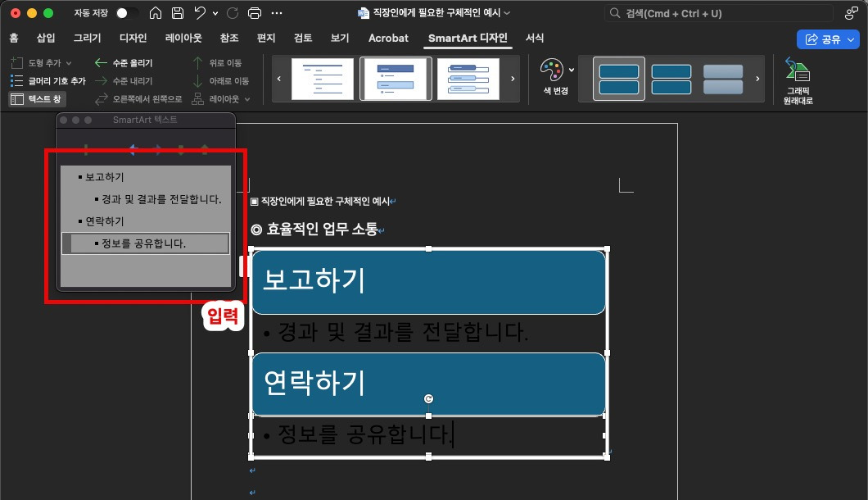Click 위로 이동 move up
Screen dimensions: 868x500
point(217,62)
